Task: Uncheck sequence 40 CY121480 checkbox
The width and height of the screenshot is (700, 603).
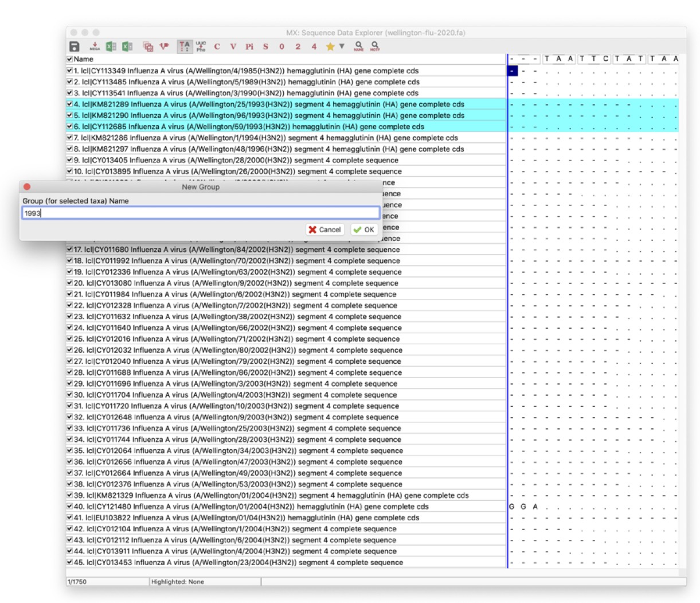Action: (x=69, y=507)
